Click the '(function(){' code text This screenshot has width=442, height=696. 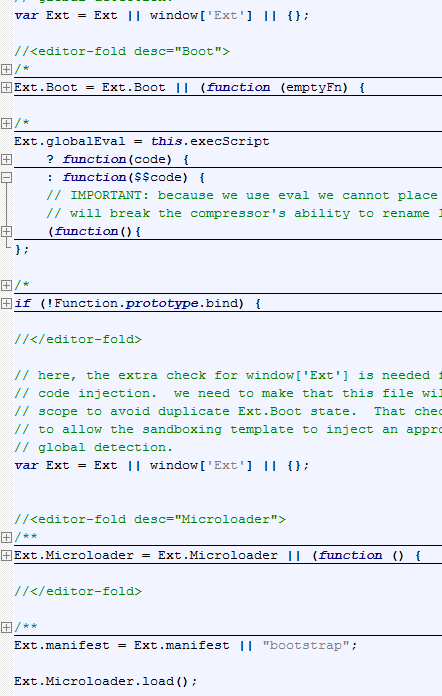[94, 232]
